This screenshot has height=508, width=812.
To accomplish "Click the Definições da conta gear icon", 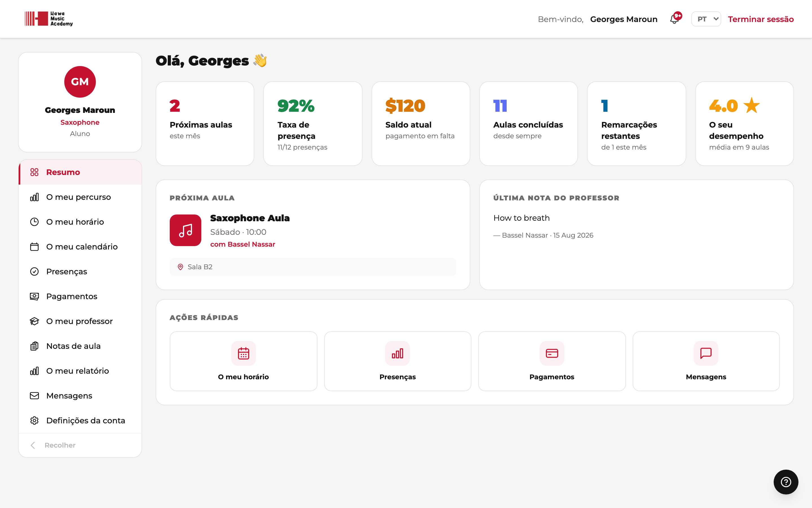I will coord(34,421).
